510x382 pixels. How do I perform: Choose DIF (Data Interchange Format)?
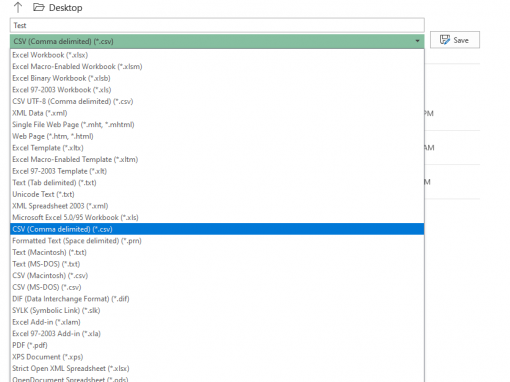[217, 299]
